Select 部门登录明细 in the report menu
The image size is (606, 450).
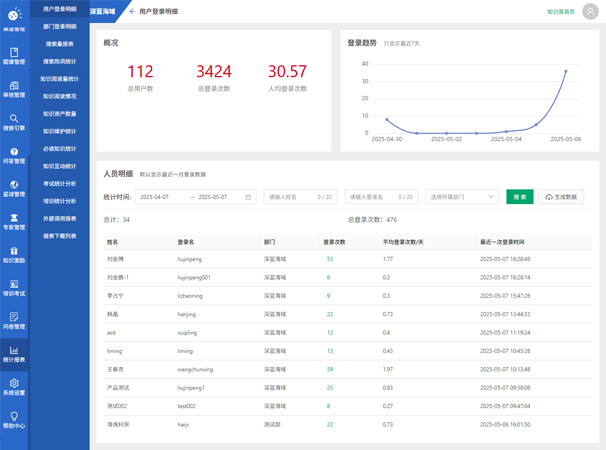click(x=59, y=27)
